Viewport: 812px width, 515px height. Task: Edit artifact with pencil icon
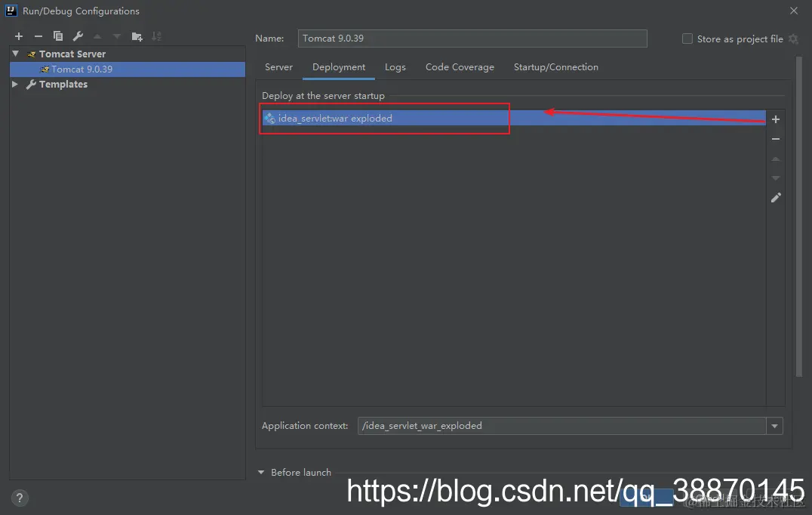pos(776,198)
